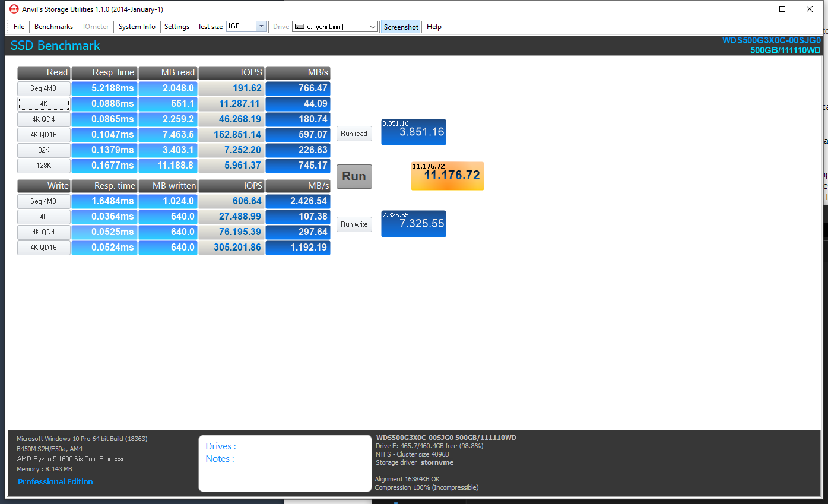Open the File menu
This screenshot has height=504, width=828.
click(19, 27)
